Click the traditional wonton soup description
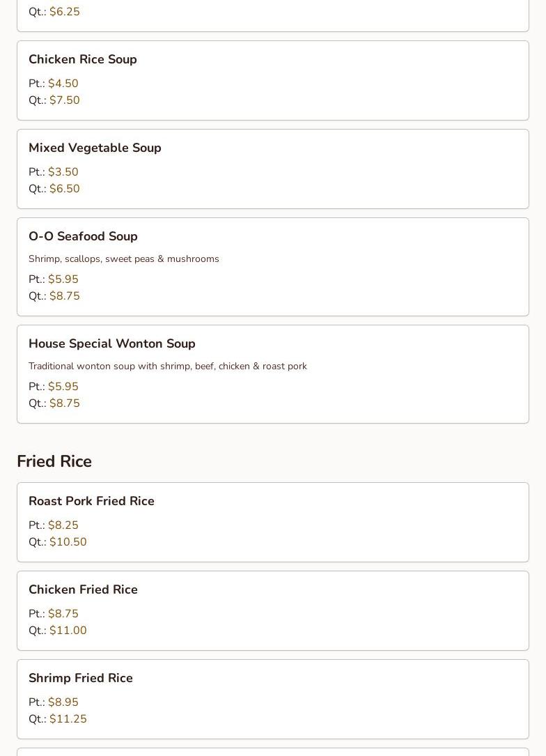The height and width of the screenshot is (756, 546). point(167,366)
